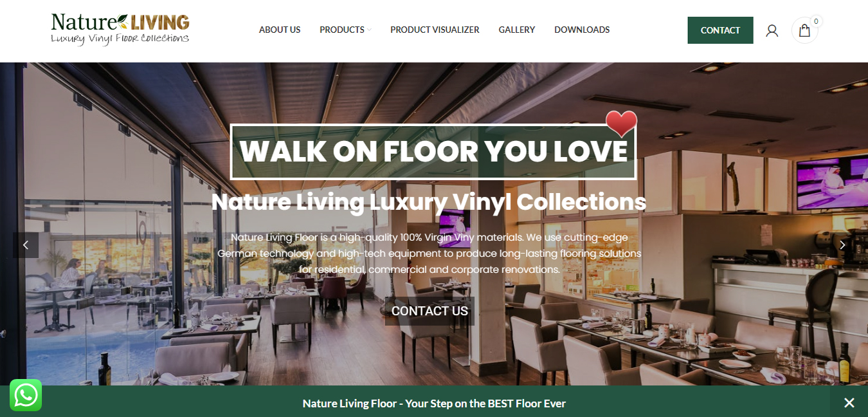Click the green Contact button
Image resolution: width=868 pixels, height=417 pixels.
(x=720, y=30)
